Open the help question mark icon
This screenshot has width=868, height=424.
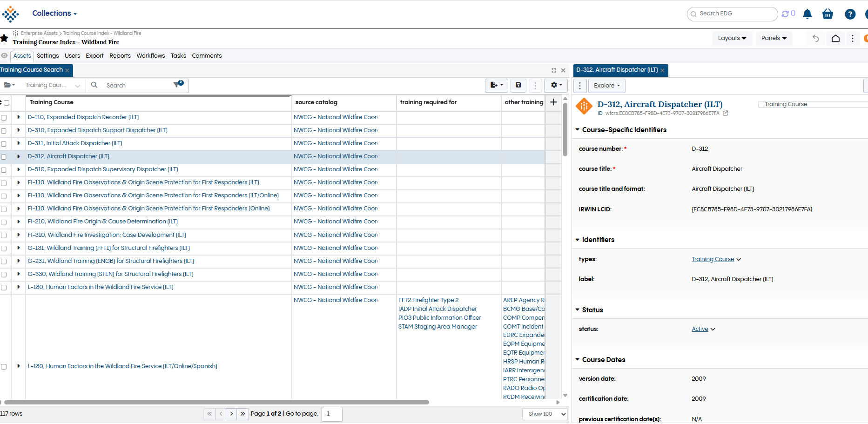[850, 14]
